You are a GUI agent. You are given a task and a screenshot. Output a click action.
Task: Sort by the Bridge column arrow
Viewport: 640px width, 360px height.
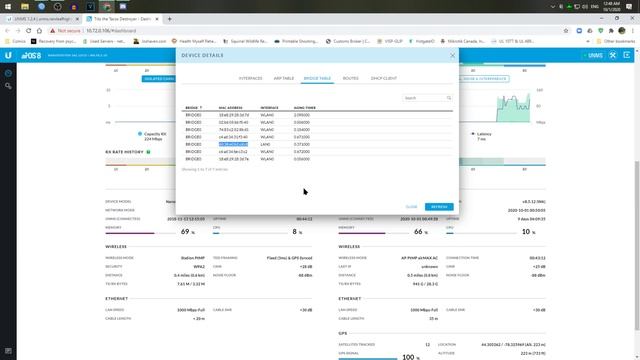(x=201, y=108)
